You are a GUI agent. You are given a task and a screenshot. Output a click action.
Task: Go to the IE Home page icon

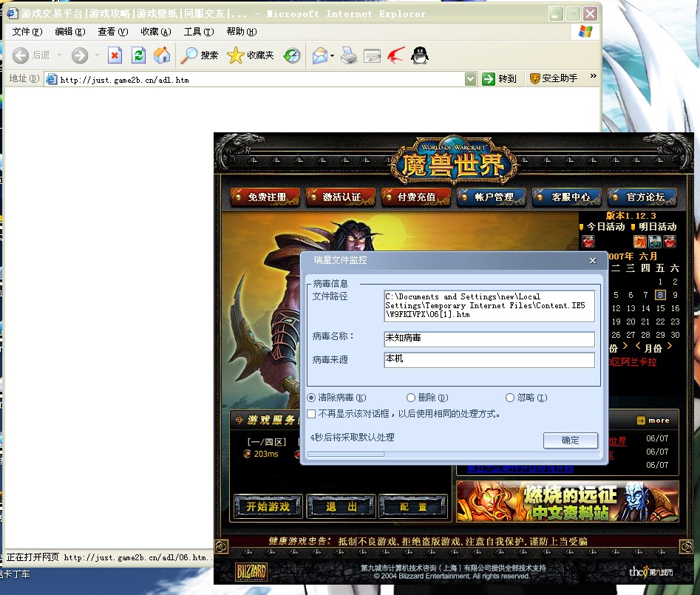click(162, 55)
